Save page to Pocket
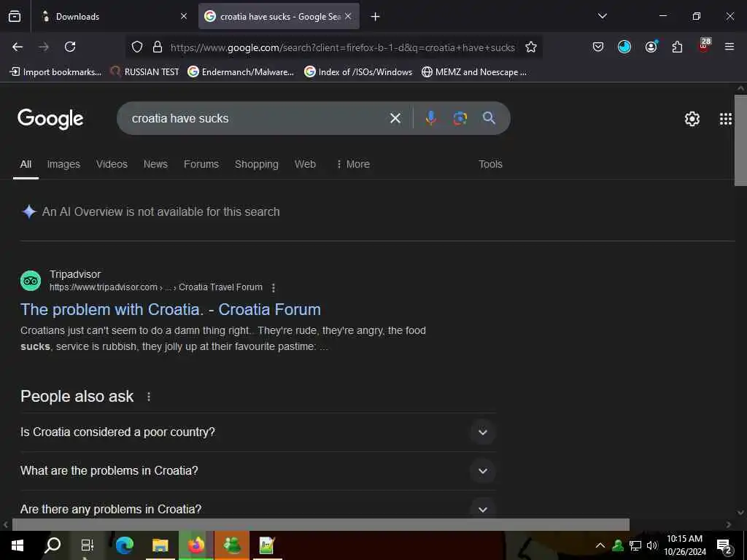The image size is (747, 560). [598, 47]
